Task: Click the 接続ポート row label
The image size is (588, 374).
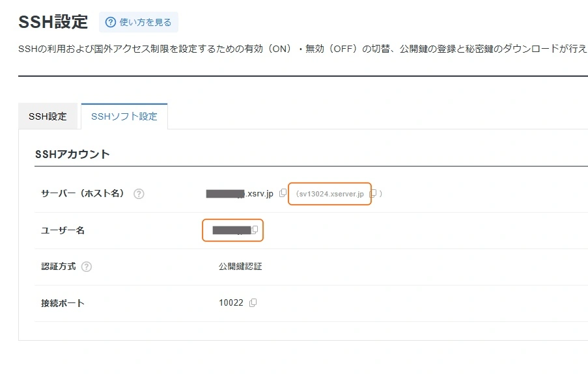Action: point(63,303)
